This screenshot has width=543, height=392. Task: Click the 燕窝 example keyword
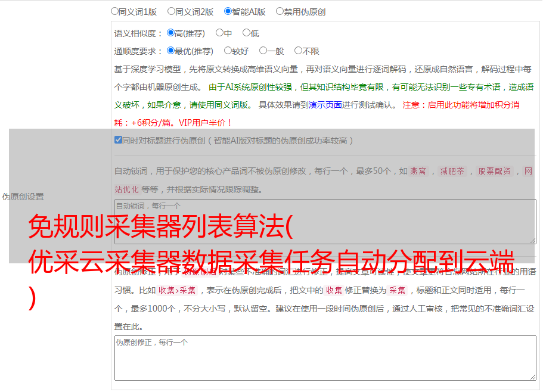click(418, 171)
